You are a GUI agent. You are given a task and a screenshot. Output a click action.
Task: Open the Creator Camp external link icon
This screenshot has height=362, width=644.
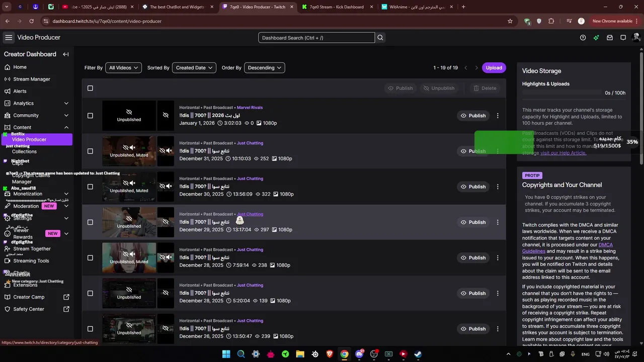click(66, 297)
